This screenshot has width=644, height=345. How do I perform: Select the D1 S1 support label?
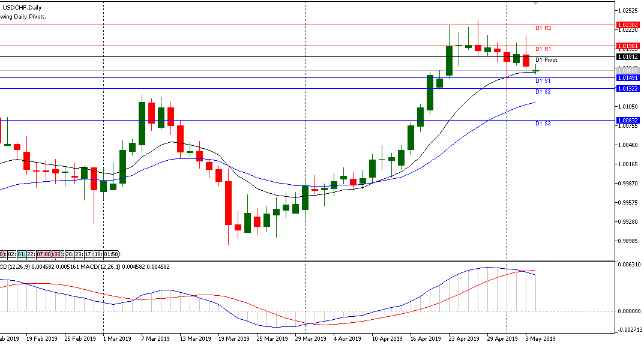click(x=543, y=80)
